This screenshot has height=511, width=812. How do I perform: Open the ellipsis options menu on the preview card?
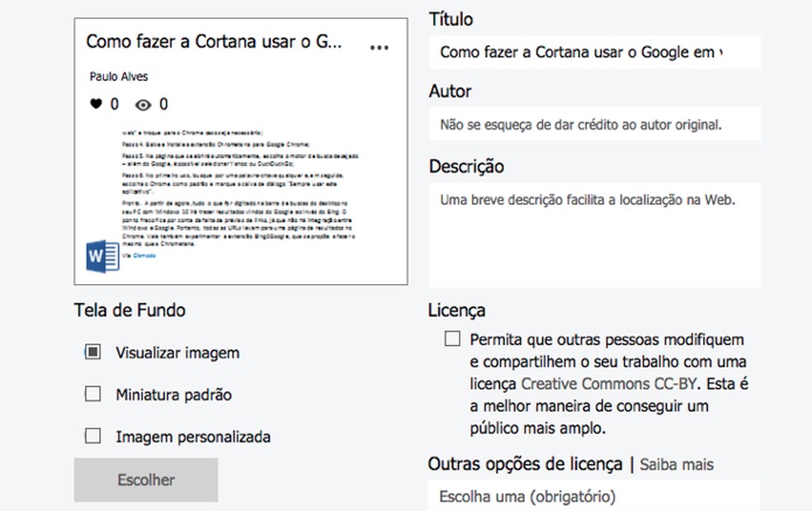point(380,47)
